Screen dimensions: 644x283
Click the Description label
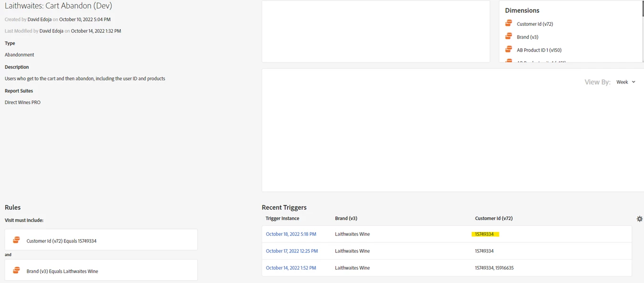(17, 67)
